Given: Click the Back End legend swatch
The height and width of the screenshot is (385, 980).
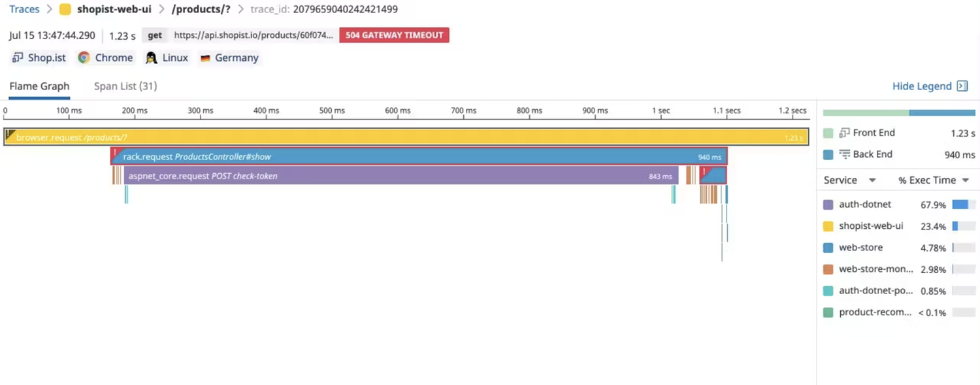Looking at the screenshot, I should point(828,154).
